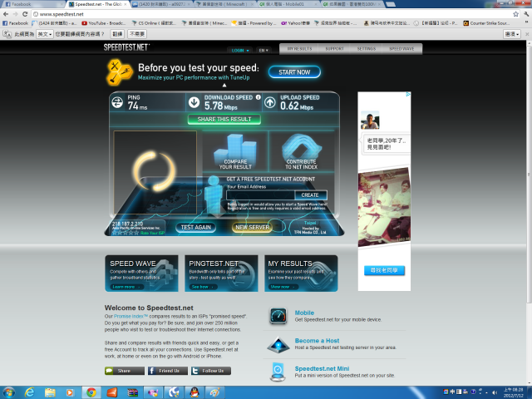Click the CREATE account button

tap(310, 195)
